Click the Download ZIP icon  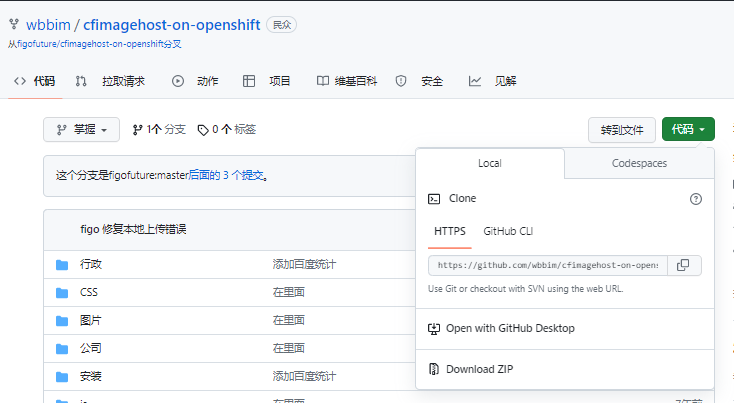[x=434, y=369]
